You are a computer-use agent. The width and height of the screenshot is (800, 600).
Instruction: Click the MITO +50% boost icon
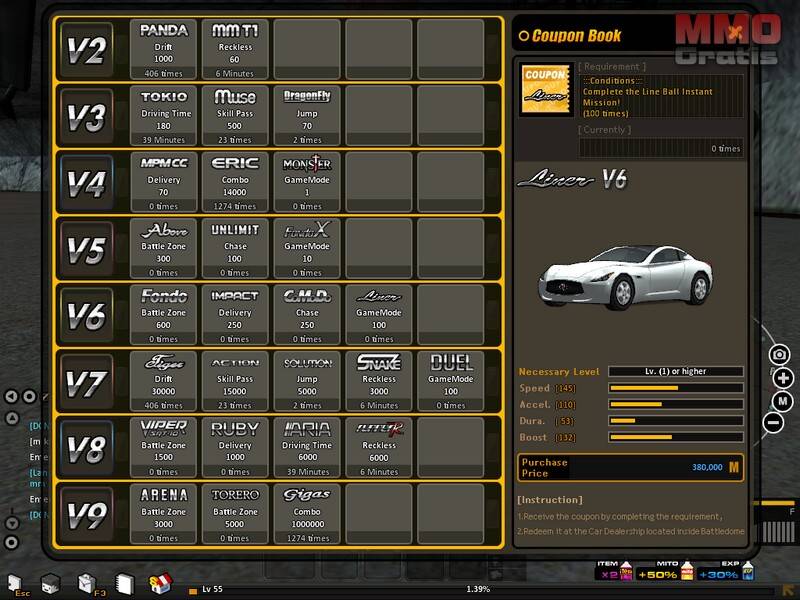point(689,574)
